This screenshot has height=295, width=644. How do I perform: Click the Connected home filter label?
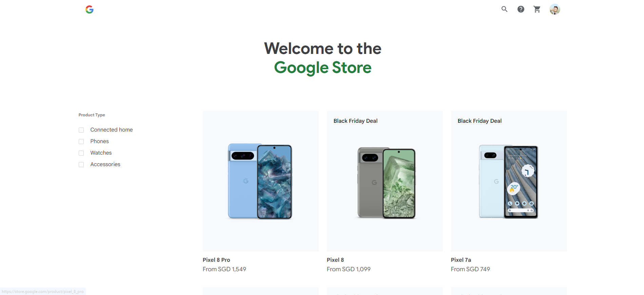[x=112, y=130]
